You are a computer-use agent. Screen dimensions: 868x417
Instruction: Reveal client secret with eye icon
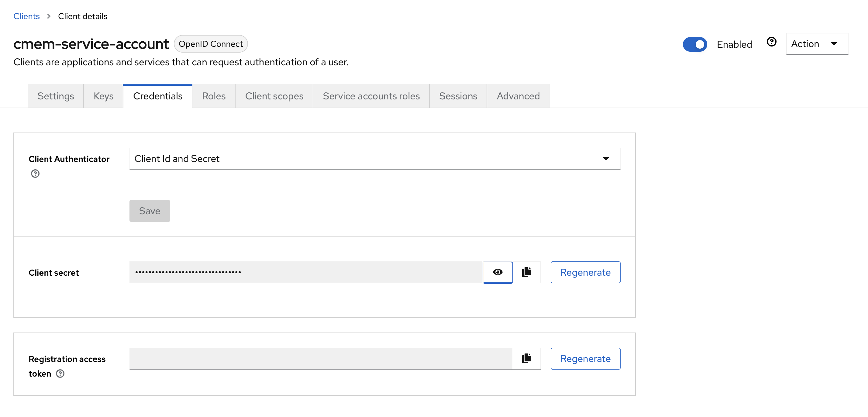(497, 272)
